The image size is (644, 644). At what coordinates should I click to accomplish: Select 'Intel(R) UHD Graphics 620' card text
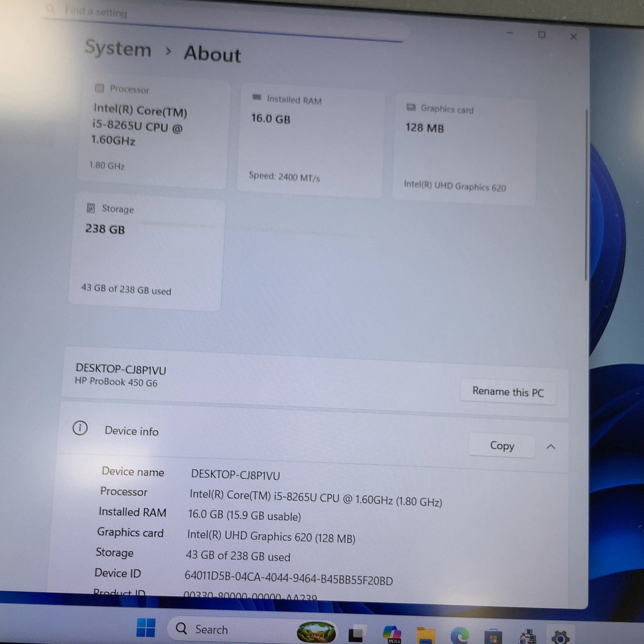tap(455, 186)
